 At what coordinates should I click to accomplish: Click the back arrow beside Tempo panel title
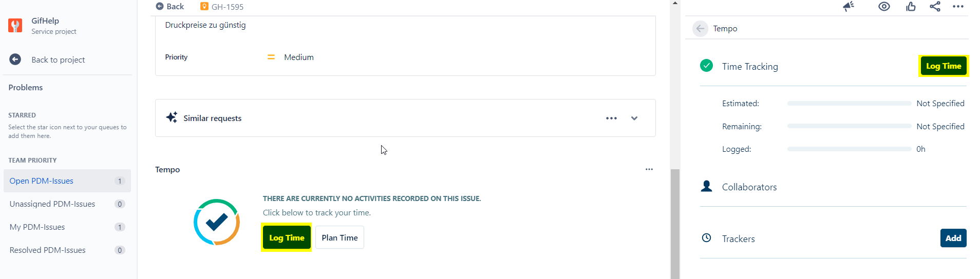pyautogui.click(x=700, y=29)
